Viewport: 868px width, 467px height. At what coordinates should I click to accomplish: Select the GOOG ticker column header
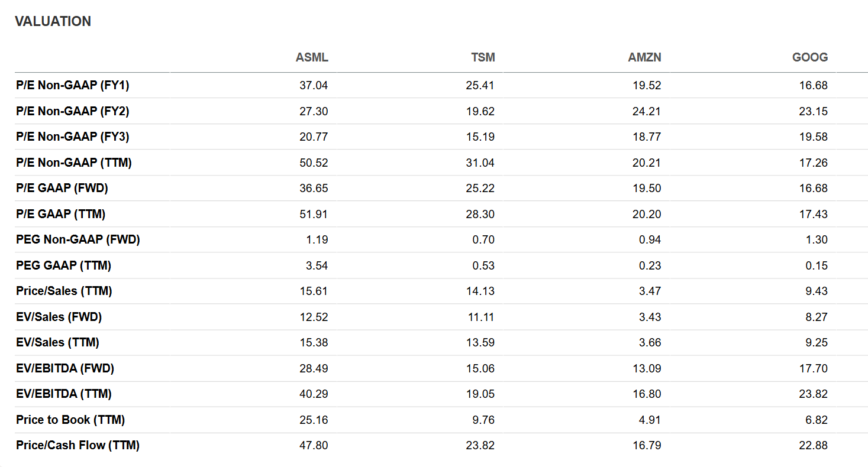pos(810,57)
